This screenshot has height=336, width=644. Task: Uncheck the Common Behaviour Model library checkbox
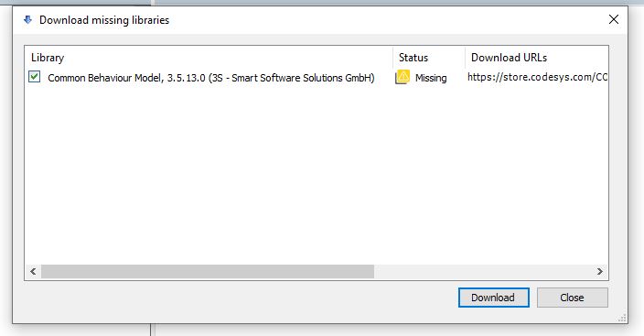coord(35,77)
